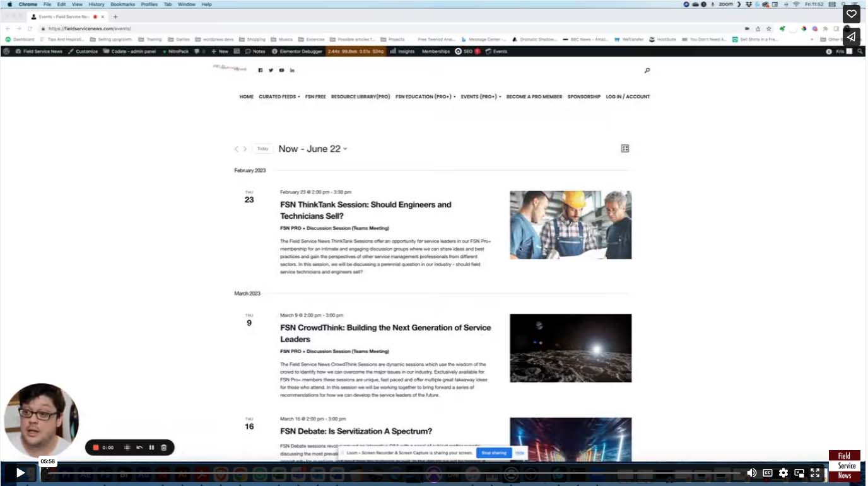Screen dimensions: 868x486
Task: Mute the video volume speaker icon
Action: click(752, 473)
